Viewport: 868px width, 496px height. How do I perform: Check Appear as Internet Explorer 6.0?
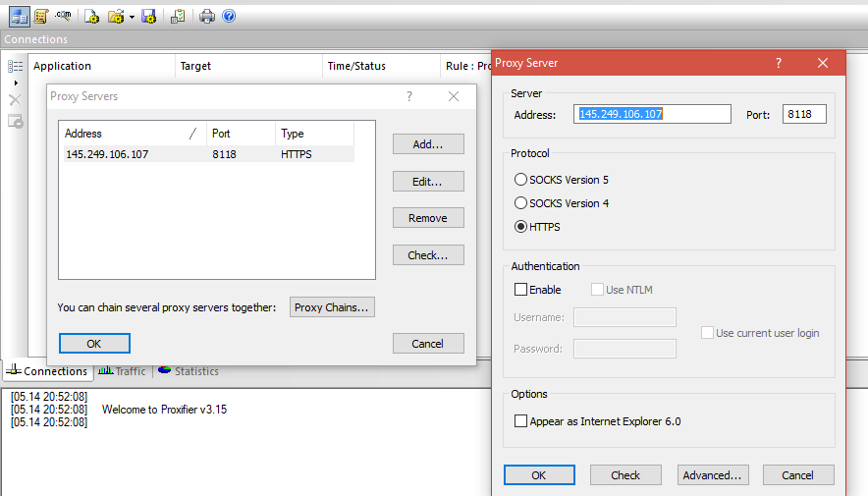pyautogui.click(x=521, y=421)
